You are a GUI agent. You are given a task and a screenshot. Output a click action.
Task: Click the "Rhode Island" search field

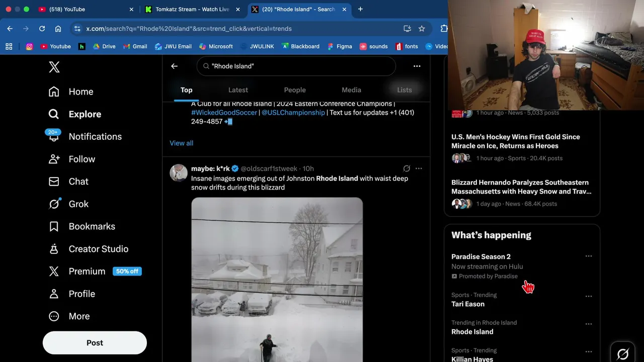tap(296, 66)
